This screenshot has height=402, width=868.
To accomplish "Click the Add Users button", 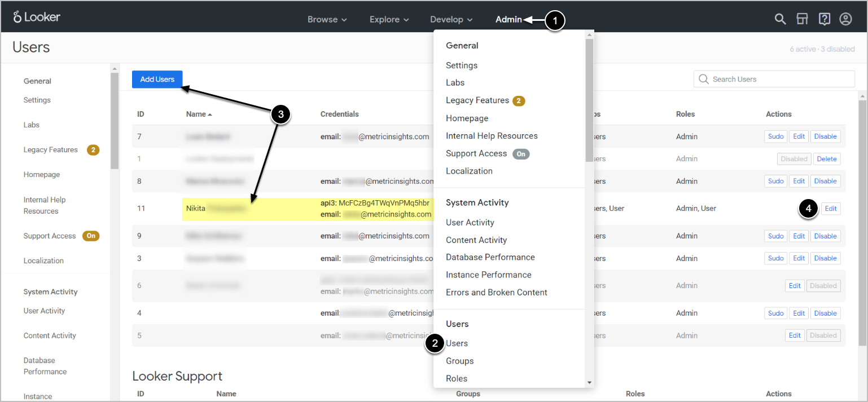I will [x=157, y=79].
